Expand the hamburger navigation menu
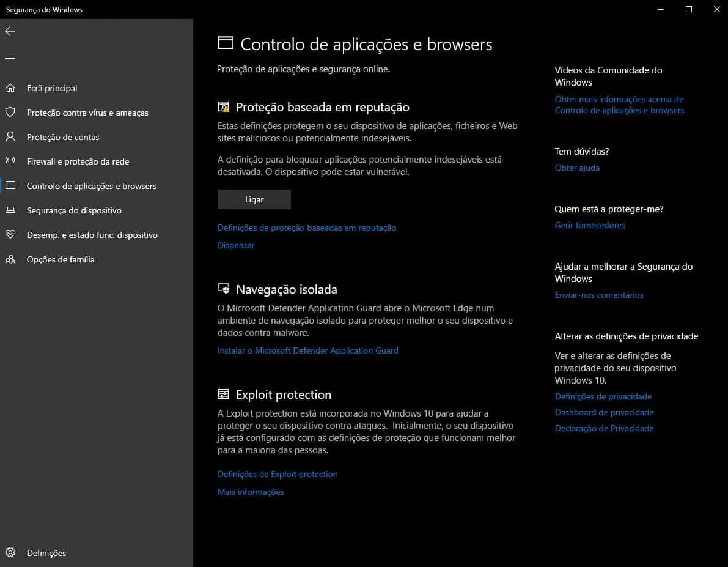This screenshot has width=728, height=567. (10, 59)
